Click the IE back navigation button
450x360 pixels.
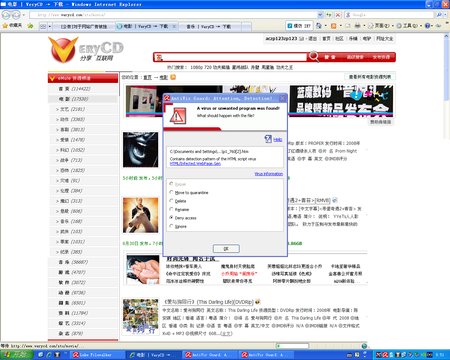click(x=6, y=15)
